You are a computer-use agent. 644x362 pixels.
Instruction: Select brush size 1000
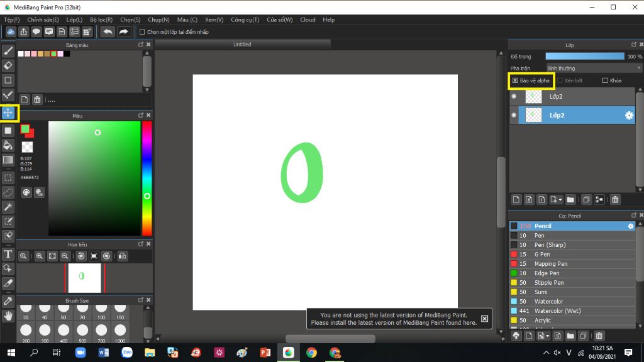pyautogui.click(x=120, y=333)
